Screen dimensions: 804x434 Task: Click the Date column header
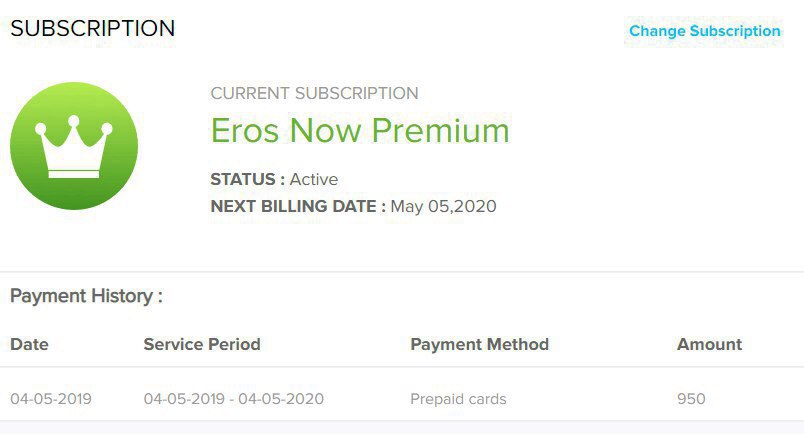(29, 344)
